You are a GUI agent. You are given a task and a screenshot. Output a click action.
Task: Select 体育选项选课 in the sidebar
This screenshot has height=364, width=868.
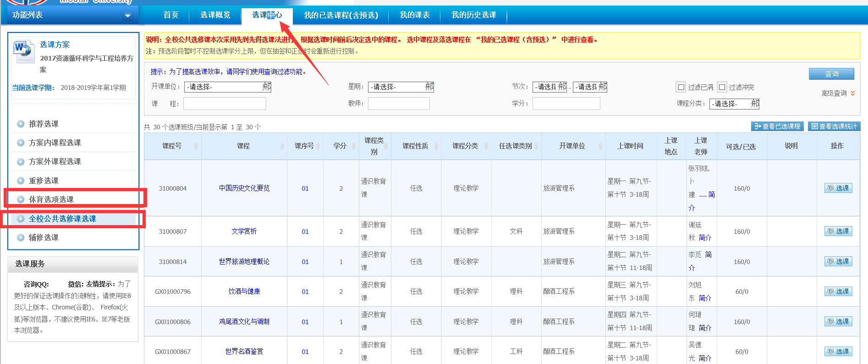[x=51, y=199]
